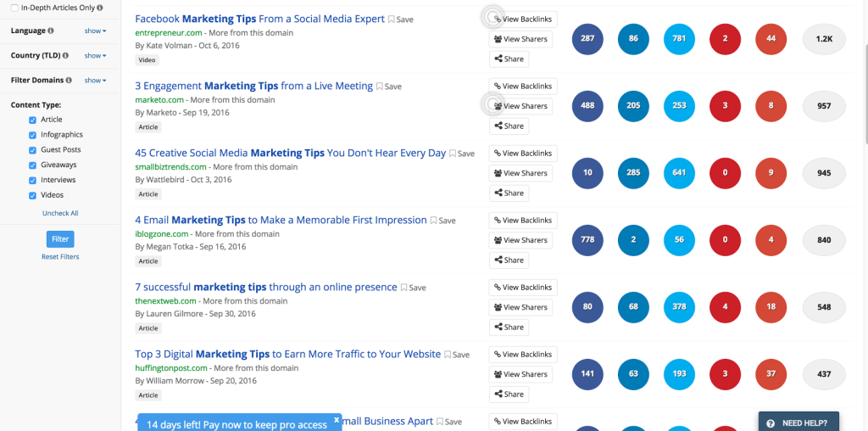Click More from this domain for entrepreneur.com
Image resolution: width=868 pixels, height=431 pixels.
251,33
